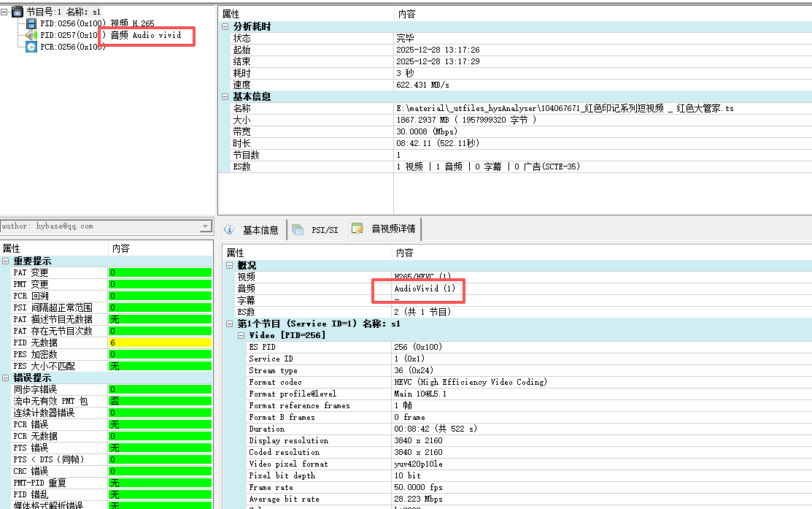The image size is (812, 509).
Task: Click the 音视频详情 tab notepad icon
Action: coord(357,229)
